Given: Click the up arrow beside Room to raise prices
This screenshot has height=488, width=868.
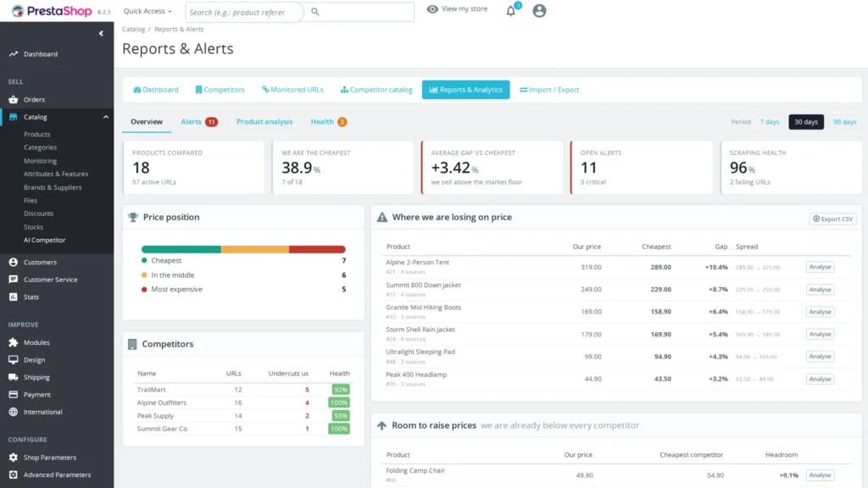Looking at the screenshot, I should [x=382, y=425].
